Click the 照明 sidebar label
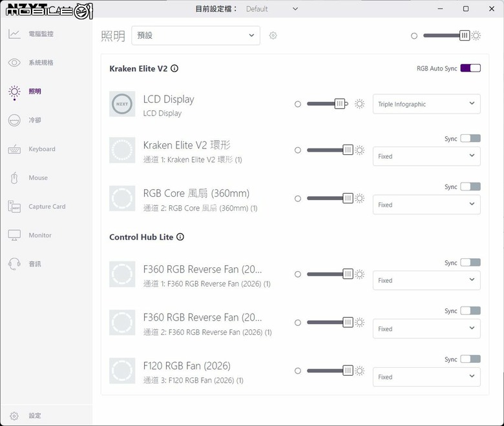The height and width of the screenshot is (426, 504). pyautogui.click(x=35, y=92)
